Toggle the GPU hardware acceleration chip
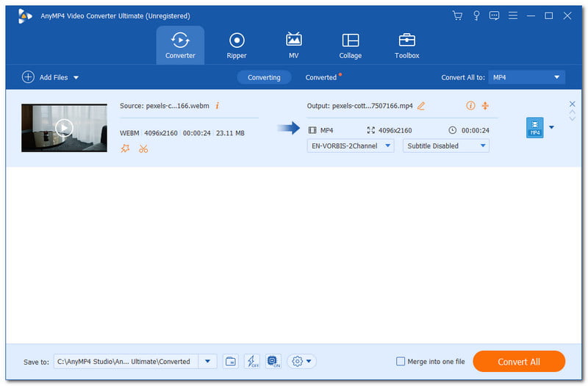The height and width of the screenshot is (386, 588). (x=273, y=361)
